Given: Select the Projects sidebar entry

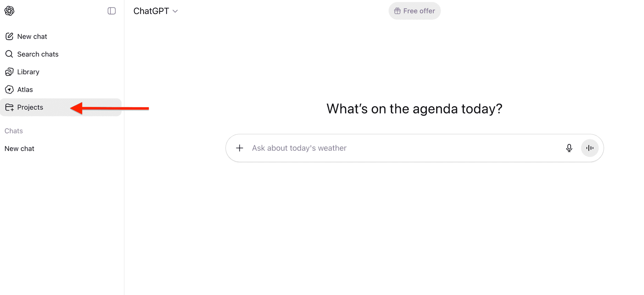Looking at the screenshot, I should pos(30,107).
